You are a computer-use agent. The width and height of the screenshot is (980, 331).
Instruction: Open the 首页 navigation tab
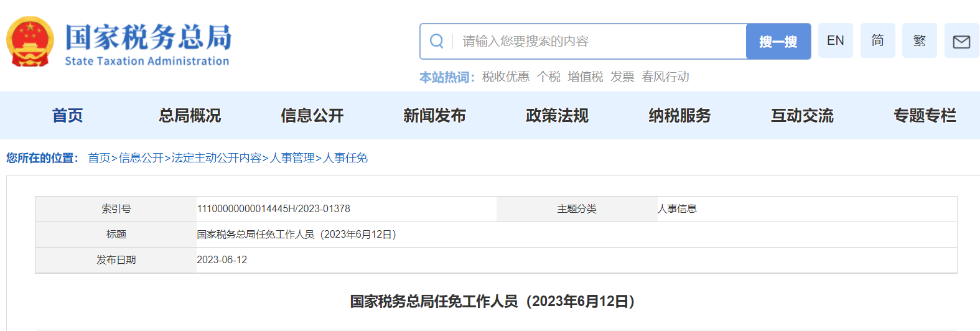67,116
